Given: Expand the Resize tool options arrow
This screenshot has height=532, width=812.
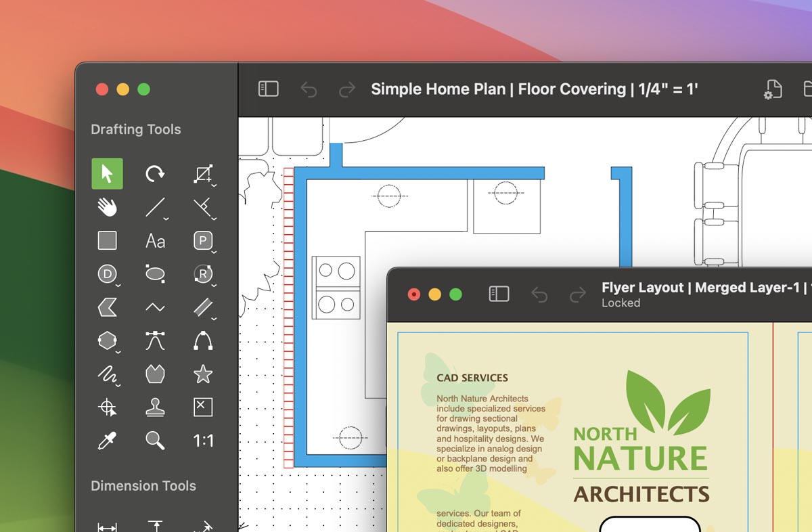Looking at the screenshot, I should pos(214,185).
